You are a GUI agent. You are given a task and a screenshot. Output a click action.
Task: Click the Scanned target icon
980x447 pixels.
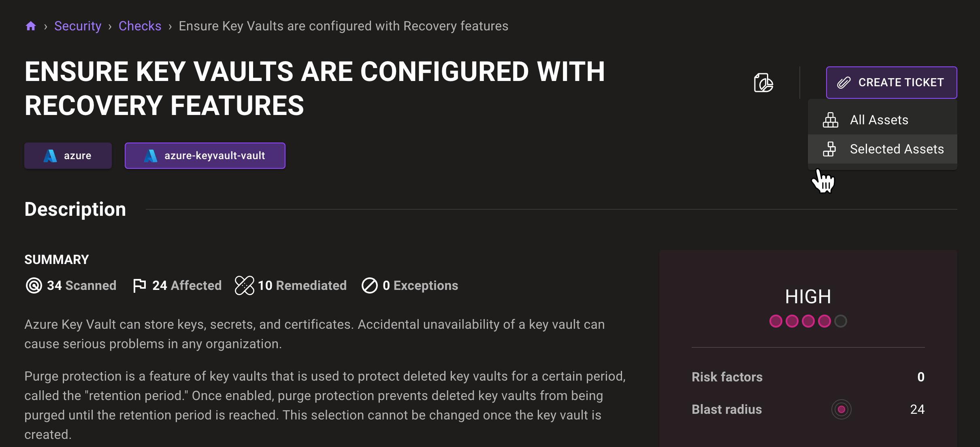34,285
